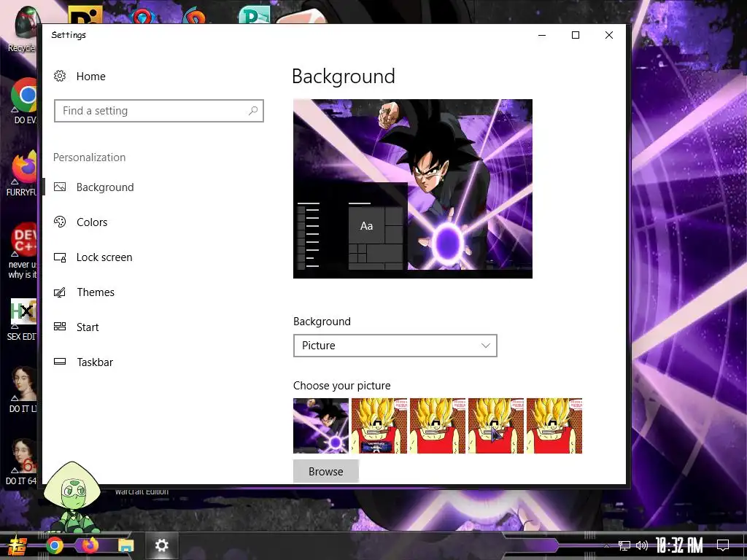Viewport: 747px width, 560px height.
Task: Minimize the Settings window
Action: tap(542, 35)
